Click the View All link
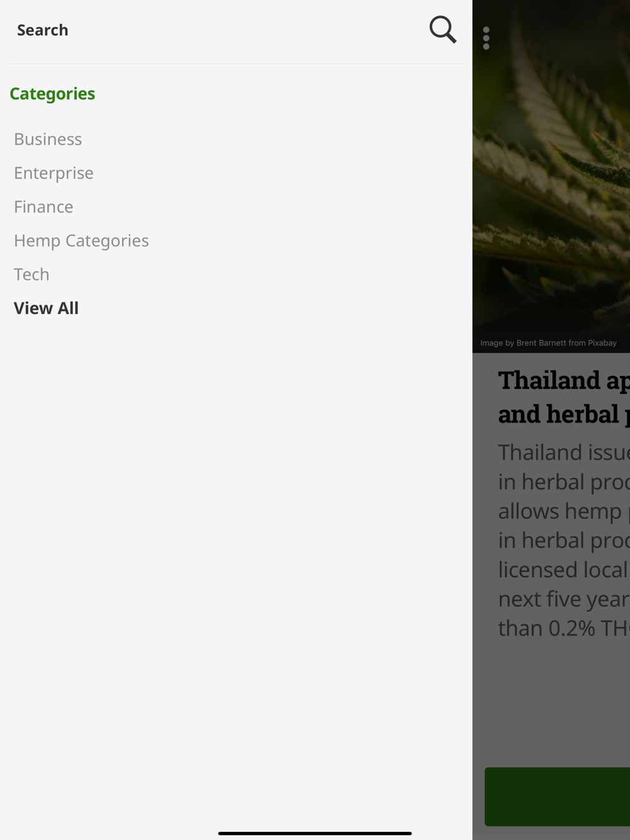 (46, 308)
